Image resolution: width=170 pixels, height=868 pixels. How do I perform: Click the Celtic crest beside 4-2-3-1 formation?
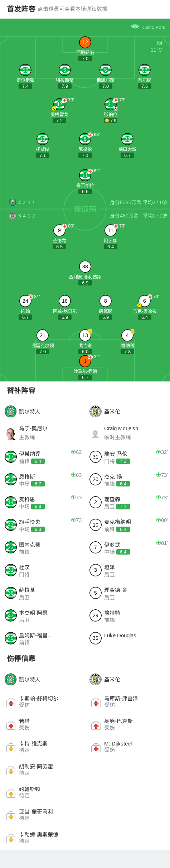pyautogui.click(x=13, y=202)
